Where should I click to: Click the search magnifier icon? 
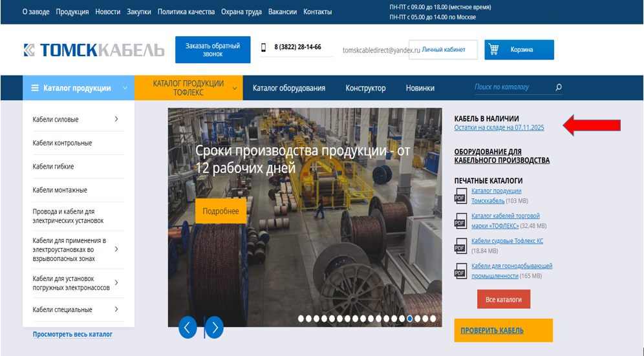559,87
